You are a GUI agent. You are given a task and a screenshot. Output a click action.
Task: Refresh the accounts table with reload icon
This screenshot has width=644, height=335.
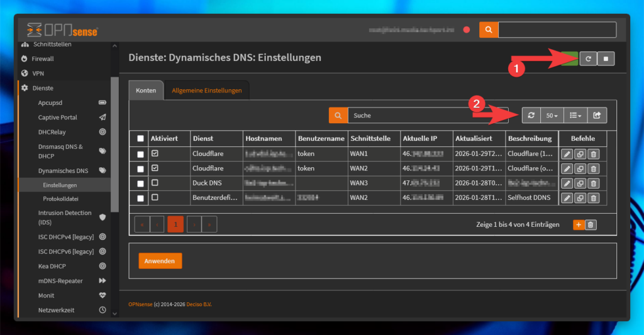point(531,116)
